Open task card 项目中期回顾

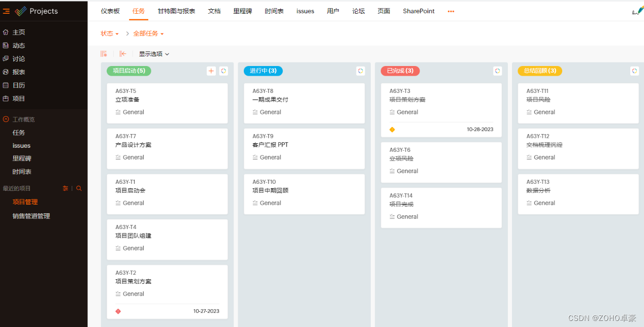(x=304, y=194)
